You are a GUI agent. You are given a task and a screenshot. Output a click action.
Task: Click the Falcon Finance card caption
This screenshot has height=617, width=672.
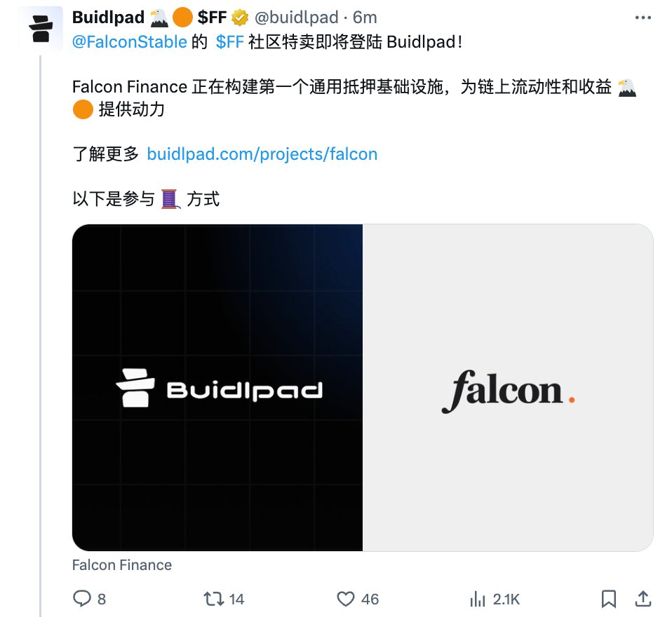(x=122, y=564)
